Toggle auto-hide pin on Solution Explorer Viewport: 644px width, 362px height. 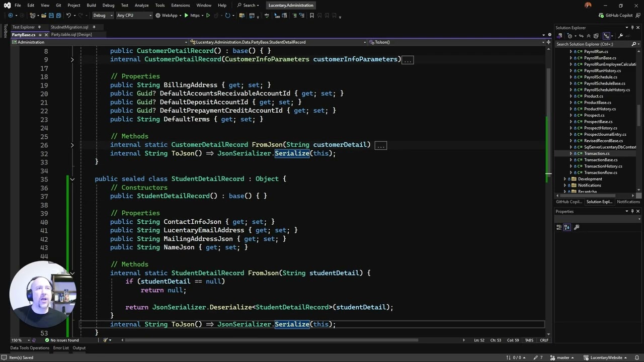632,28
